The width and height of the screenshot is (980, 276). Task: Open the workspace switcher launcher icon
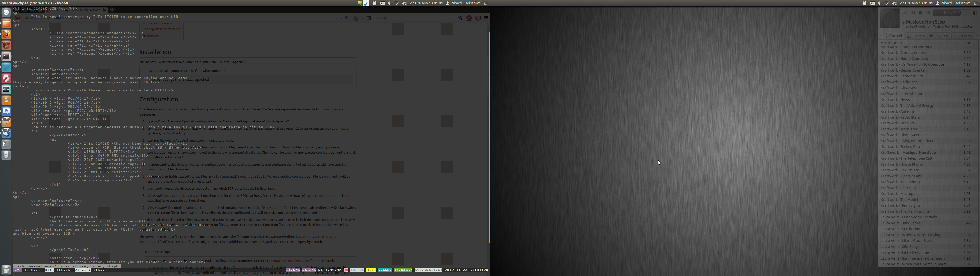(x=6, y=144)
